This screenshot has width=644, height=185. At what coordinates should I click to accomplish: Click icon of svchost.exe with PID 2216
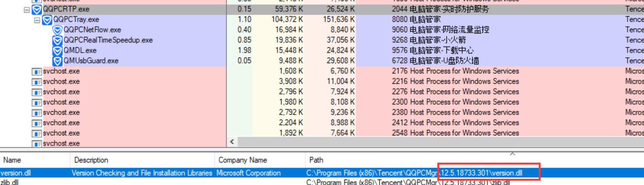[37, 82]
